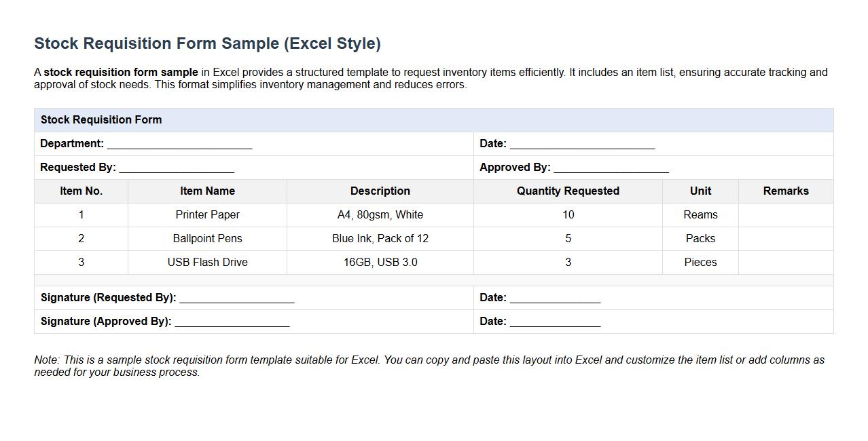The height and width of the screenshot is (441, 868).
Task: Click the Unit column header
Action: coord(700,191)
